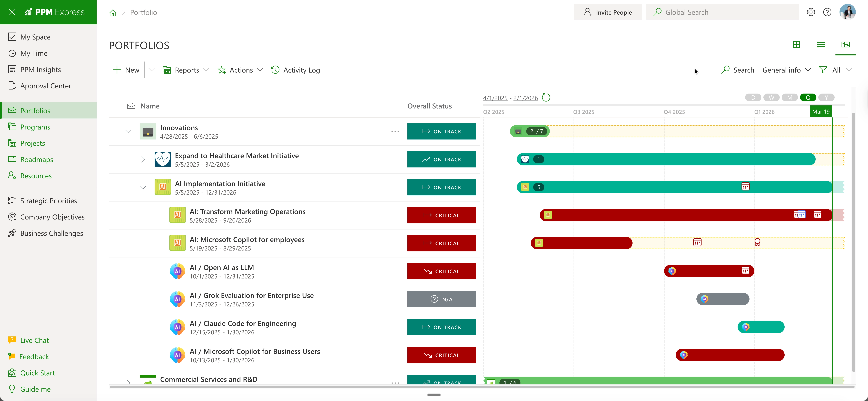Screen dimensions: 868x401
Task: Open more options for Innovations portfolio
Action: click(395, 131)
